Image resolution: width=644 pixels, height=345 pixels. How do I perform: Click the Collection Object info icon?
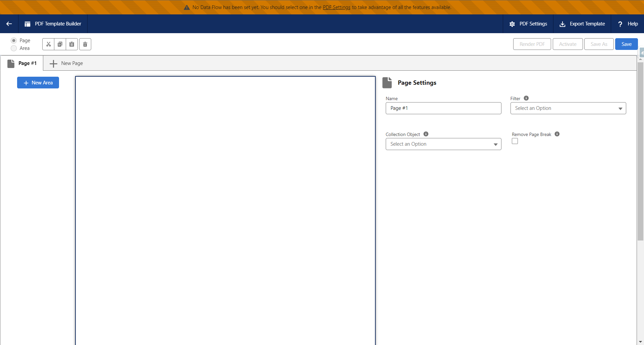point(426,134)
